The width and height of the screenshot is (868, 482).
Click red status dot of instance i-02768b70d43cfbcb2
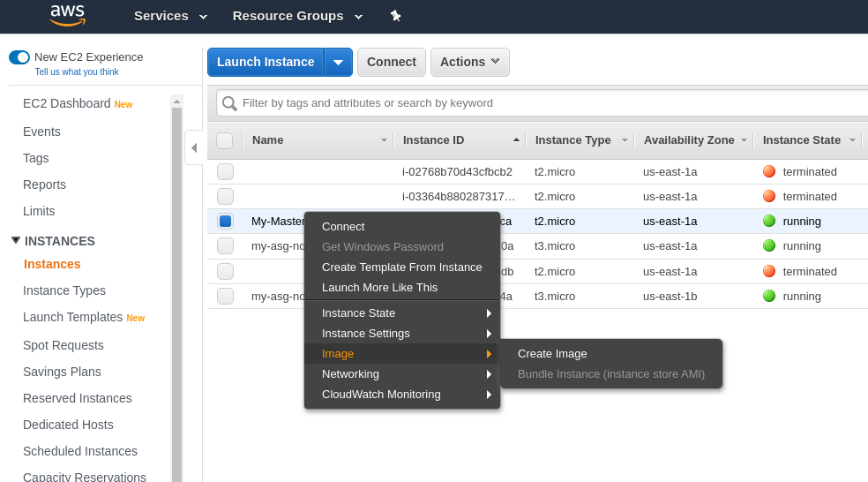click(x=769, y=172)
